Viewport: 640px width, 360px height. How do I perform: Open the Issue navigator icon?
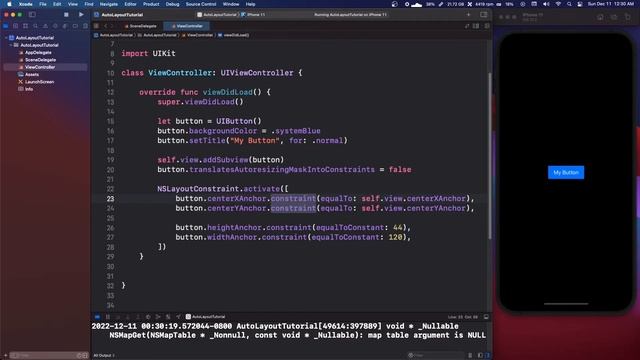(x=45, y=26)
